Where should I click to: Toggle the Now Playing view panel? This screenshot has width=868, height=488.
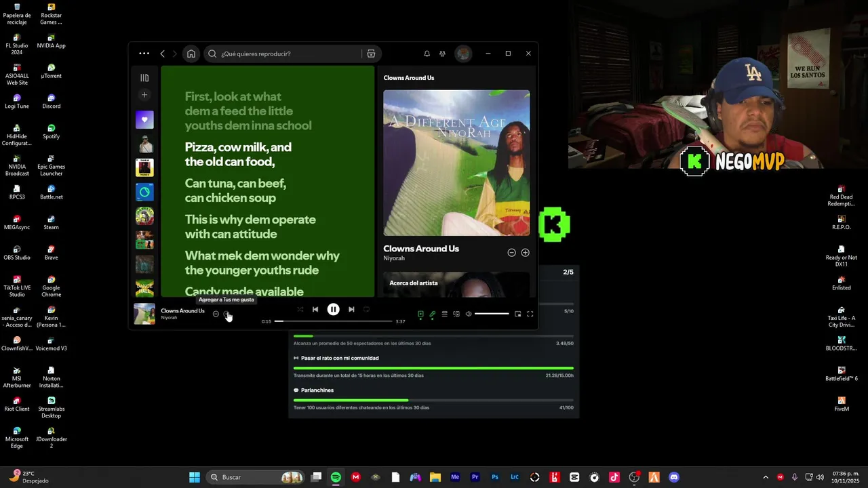coord(420,314)
